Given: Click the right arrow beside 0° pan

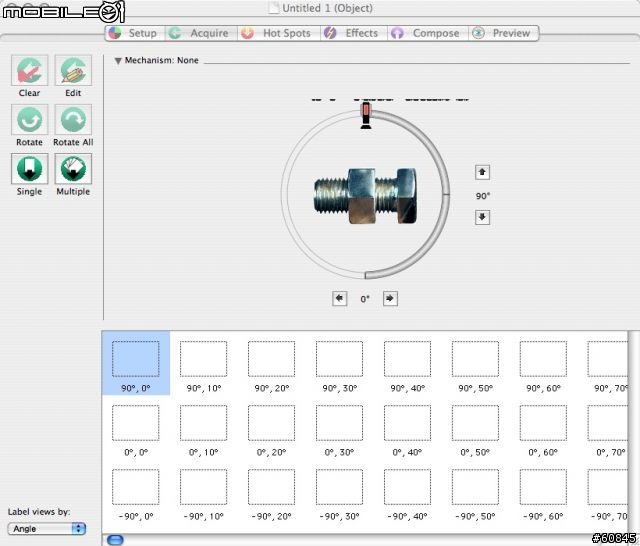Looking at the screenshot, I should [390, 298].
